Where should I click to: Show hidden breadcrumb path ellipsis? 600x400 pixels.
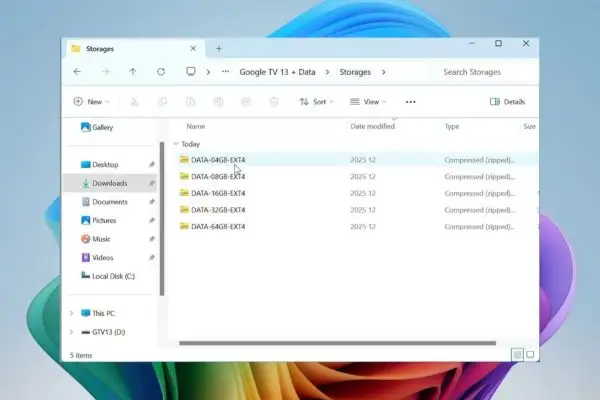pyautogui.click(x=225, y=72)
